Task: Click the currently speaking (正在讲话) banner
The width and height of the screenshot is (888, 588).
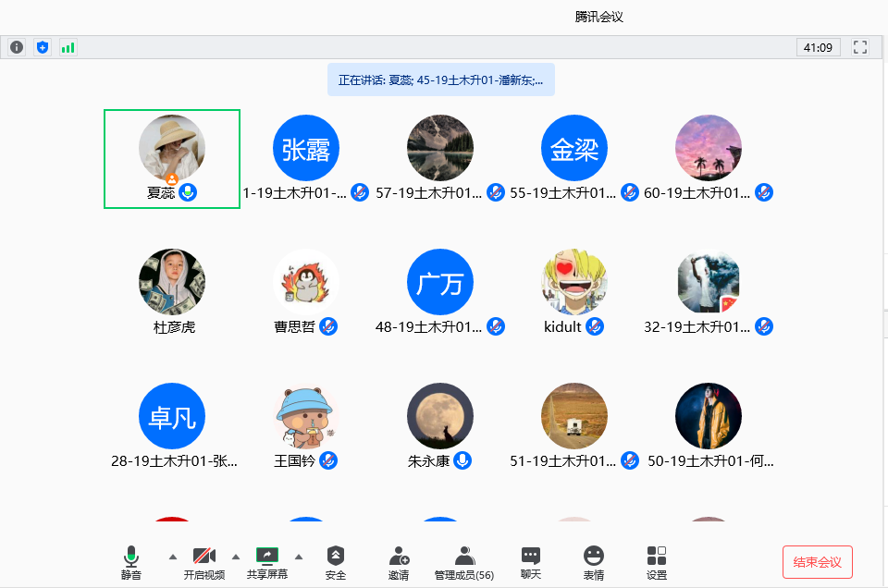Action: [x=440, y=80]
